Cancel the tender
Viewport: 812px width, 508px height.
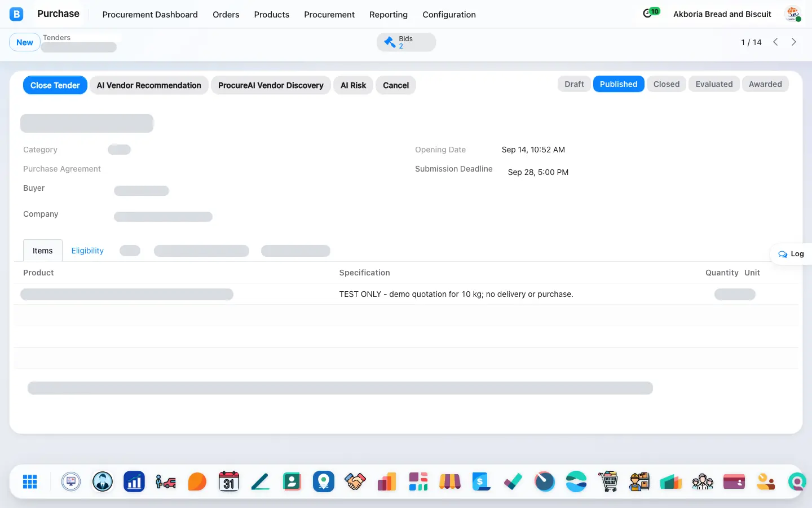coord(396,85)
